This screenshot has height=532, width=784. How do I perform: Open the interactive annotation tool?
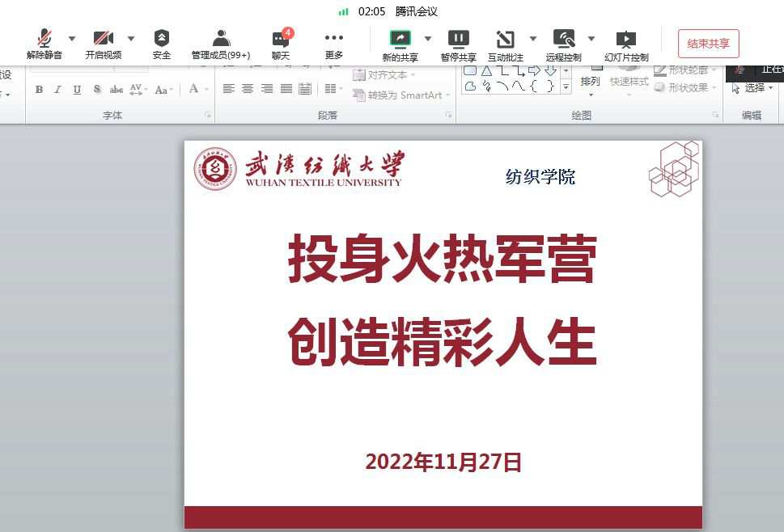click(505, 44)
